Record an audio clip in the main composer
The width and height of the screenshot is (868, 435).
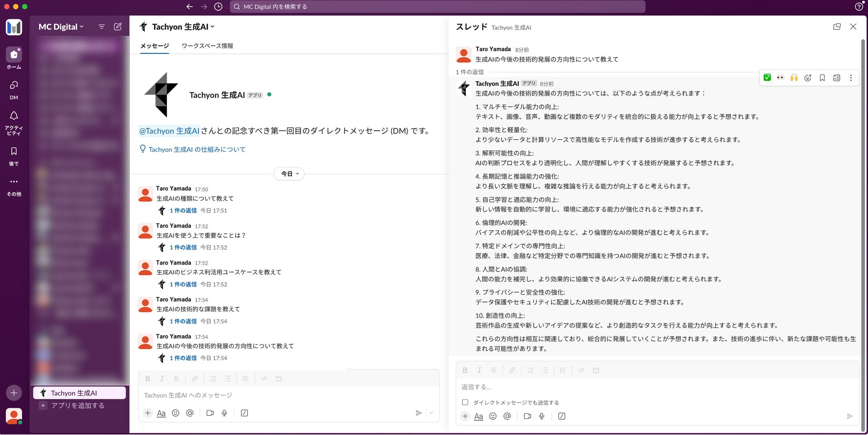(x=224, y=413)
